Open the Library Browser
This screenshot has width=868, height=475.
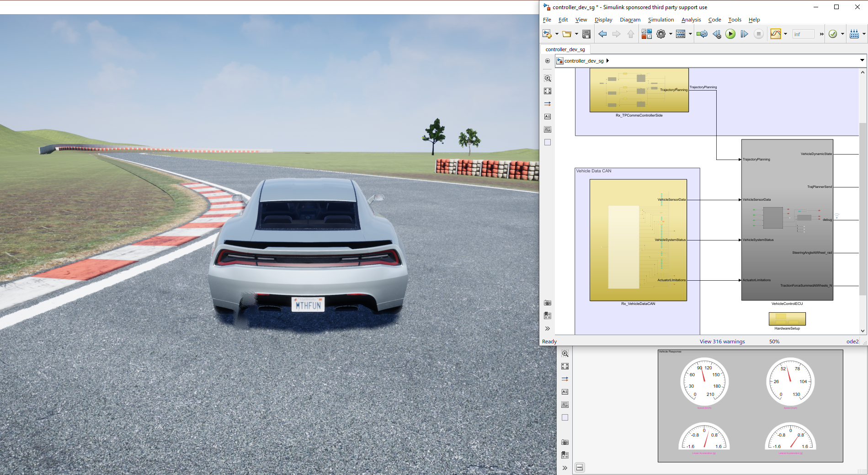tap(646, 34)
